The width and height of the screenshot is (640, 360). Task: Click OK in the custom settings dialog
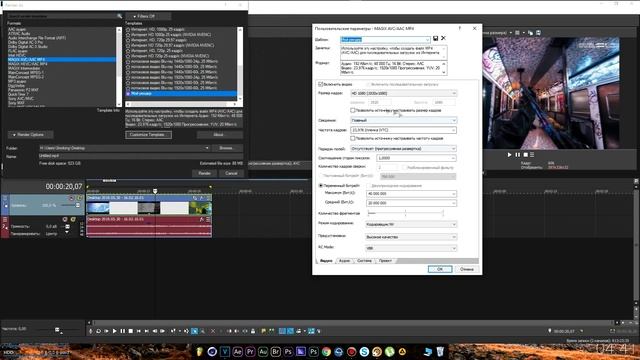click(x=440, y=269)
